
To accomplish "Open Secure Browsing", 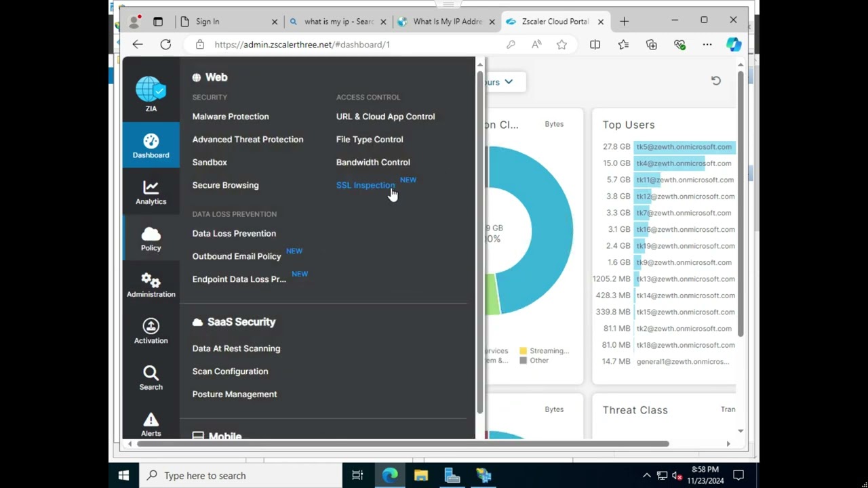I will coord(225,185).
